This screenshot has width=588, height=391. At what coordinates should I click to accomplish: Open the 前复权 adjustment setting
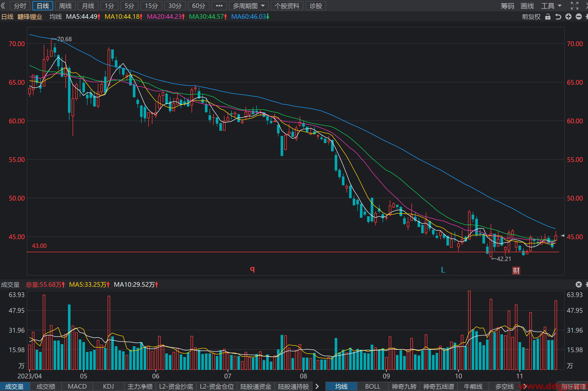531,17
